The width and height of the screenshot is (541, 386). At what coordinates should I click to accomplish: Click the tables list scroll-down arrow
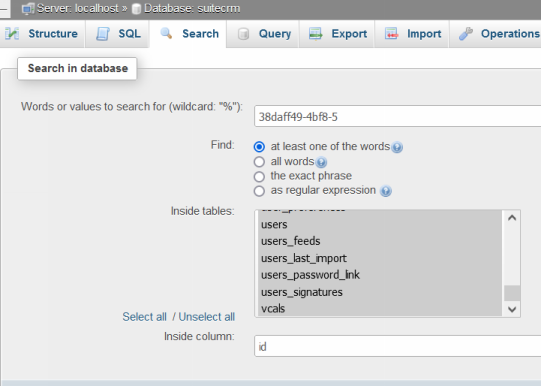pos(512,309)
